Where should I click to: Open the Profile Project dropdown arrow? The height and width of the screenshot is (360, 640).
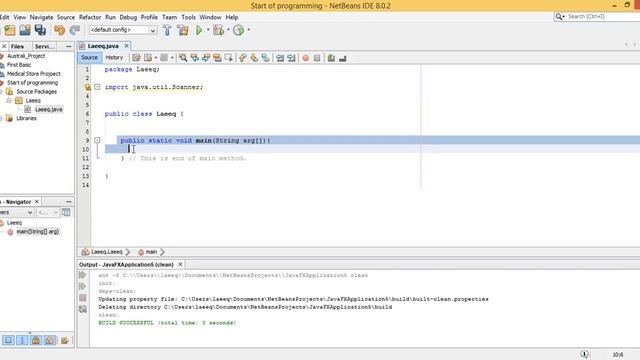coord(249,30)
